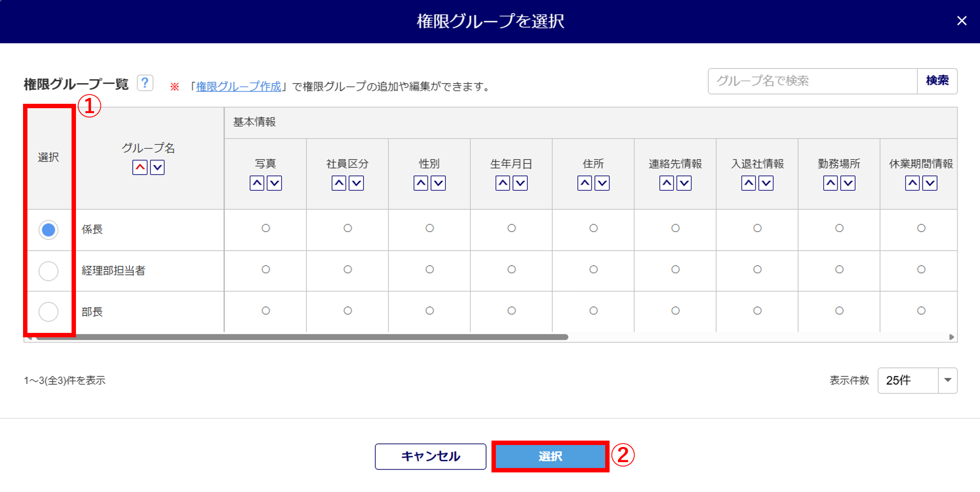This screenshot has width=980, height=492.
Task: Click the キャンセル button
Action: click(430, 456)
